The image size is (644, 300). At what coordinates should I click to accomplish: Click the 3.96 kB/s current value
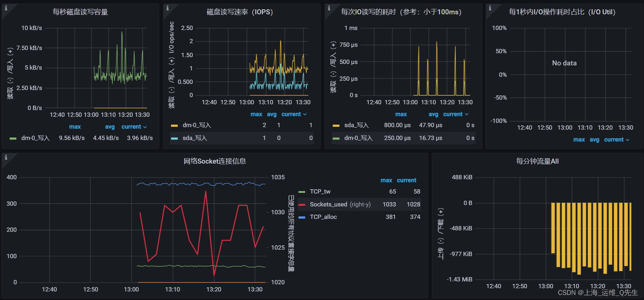pos(140,138)
